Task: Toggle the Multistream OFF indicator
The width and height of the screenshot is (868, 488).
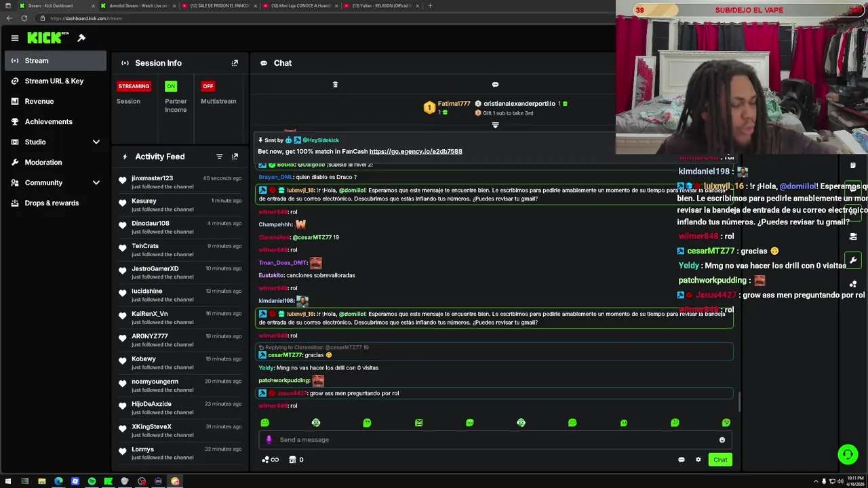Action: (x=208, y=86)
